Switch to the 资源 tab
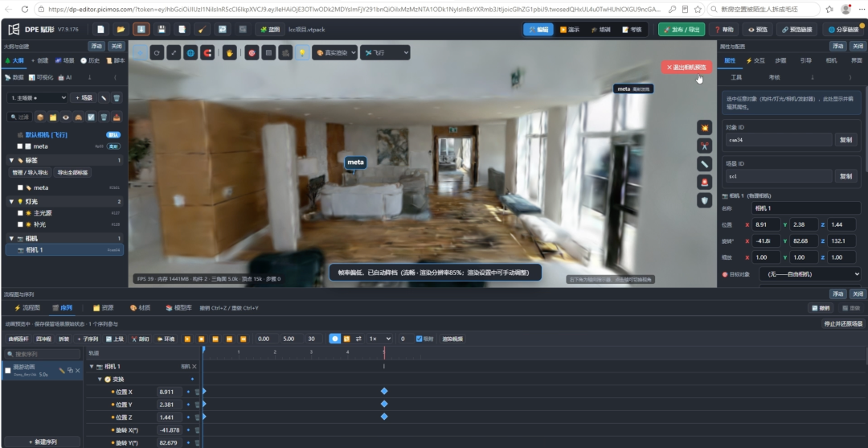The image size is (868, 448). click(x=104, y=307)
